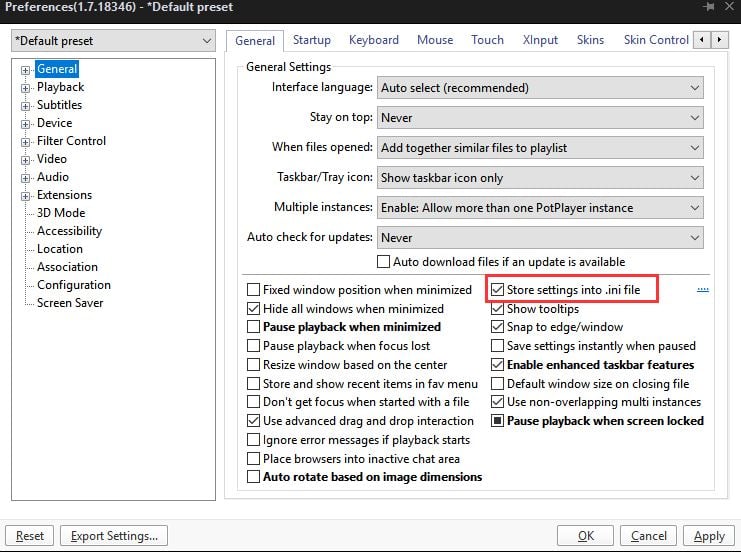Confirm with the OK button
741x552 pixels.
pos(586,535)
